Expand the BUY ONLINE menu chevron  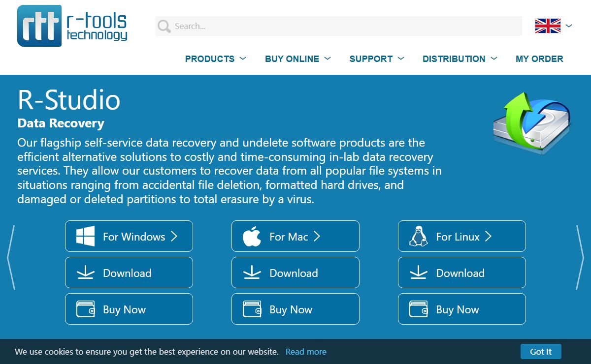(x=328, y=58)
